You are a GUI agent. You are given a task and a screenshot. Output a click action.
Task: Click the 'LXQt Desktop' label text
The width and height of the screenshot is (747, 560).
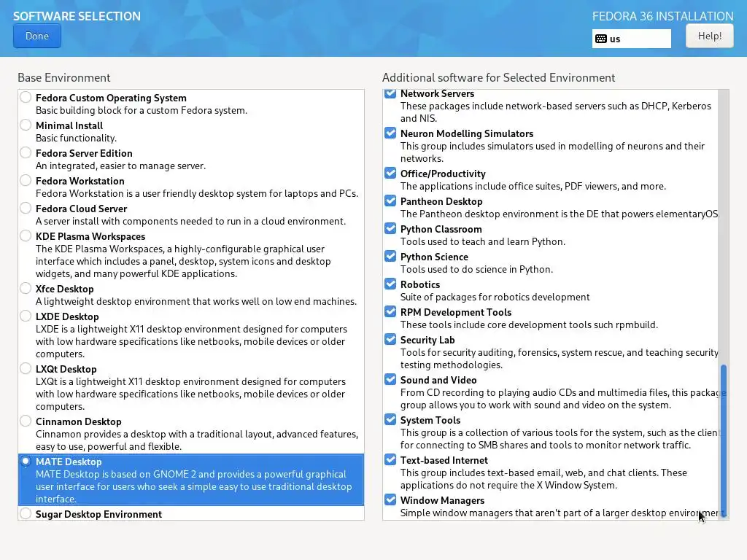66,369
